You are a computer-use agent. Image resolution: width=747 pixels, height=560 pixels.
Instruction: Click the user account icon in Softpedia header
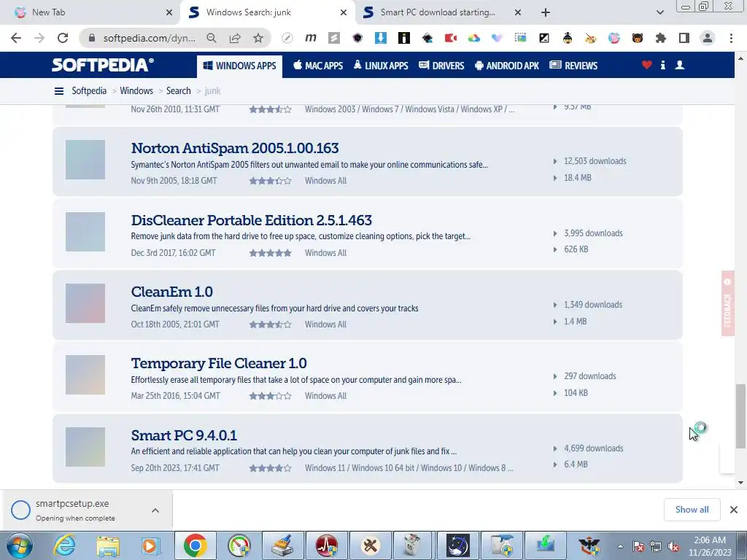tap(680, 65)
